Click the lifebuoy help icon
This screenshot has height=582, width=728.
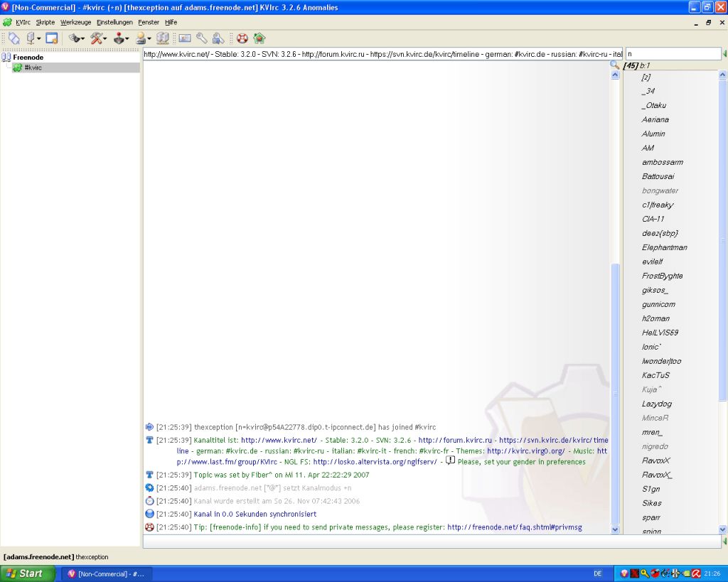[x=242, y=38]
